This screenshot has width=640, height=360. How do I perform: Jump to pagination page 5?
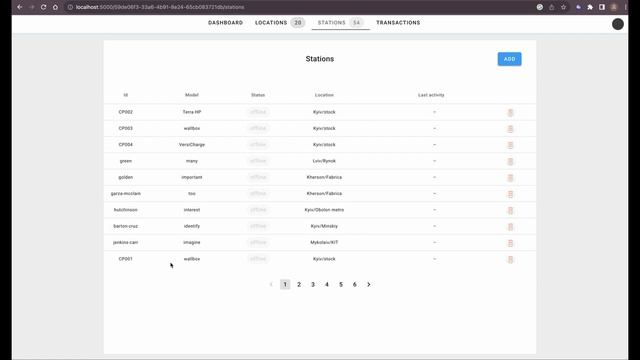point(341,284)
